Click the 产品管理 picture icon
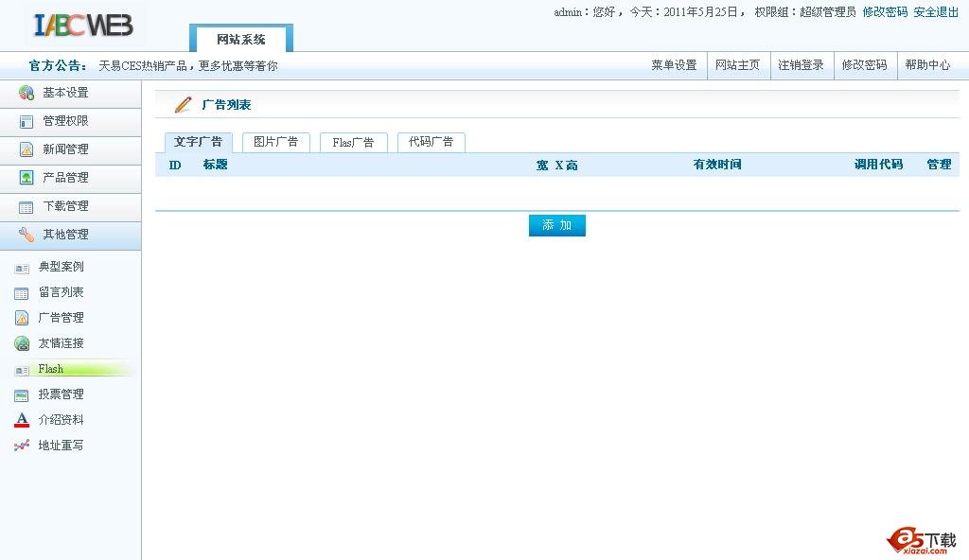Image resolution: width=969 pixels, height=560 pixels. tap(26, 178)
